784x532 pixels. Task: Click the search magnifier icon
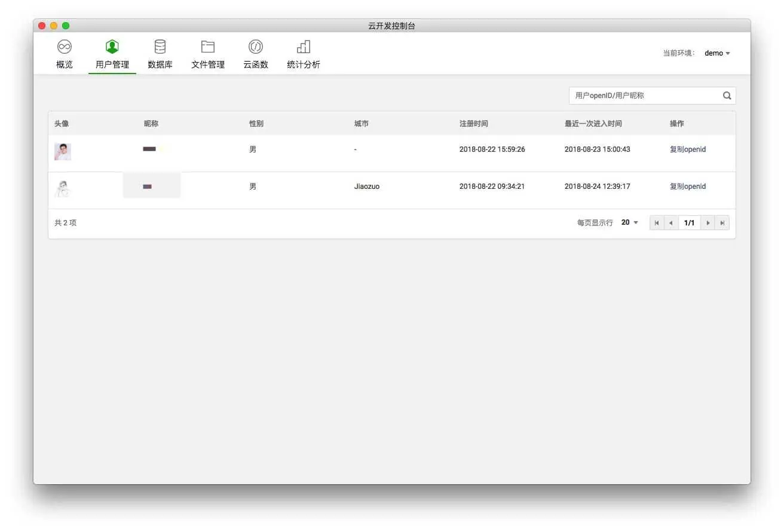727,95
